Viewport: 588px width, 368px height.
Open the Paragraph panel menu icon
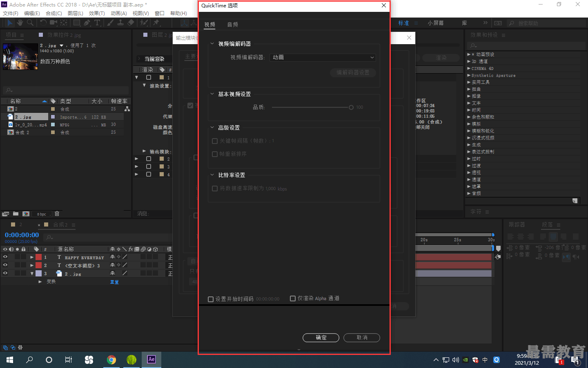click(559, 225)
